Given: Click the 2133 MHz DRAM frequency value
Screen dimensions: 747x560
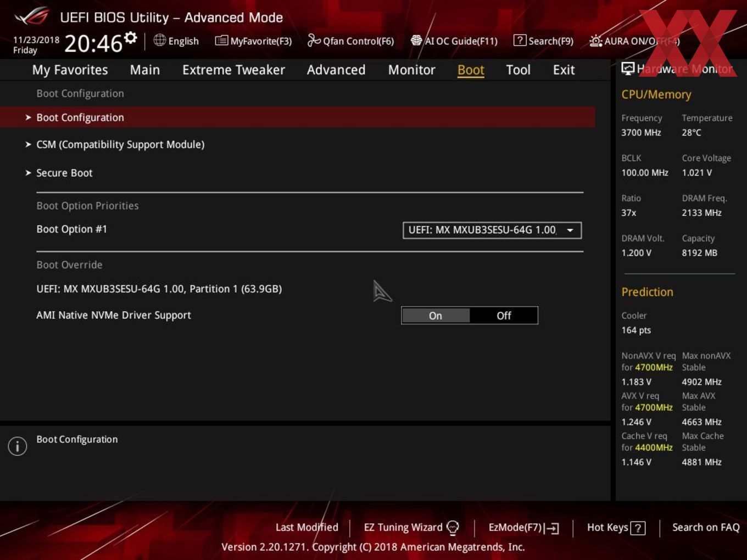Looking at the screenshot, I should click(702, 212).
